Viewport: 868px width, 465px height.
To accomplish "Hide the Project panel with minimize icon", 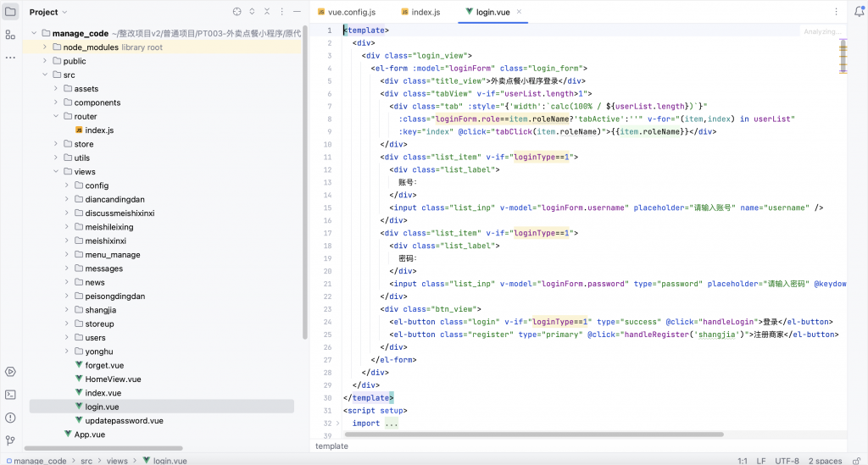I will coord(298,13).
